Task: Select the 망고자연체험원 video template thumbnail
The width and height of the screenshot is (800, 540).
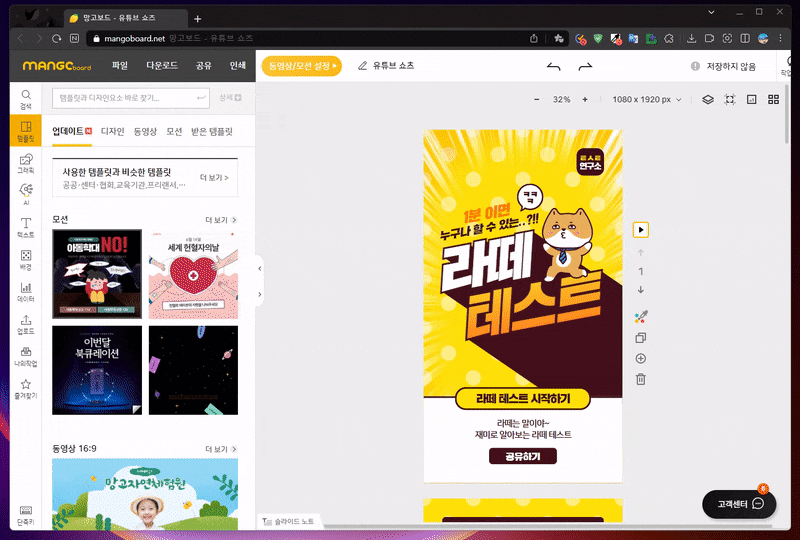Action: tap(145, 494)
